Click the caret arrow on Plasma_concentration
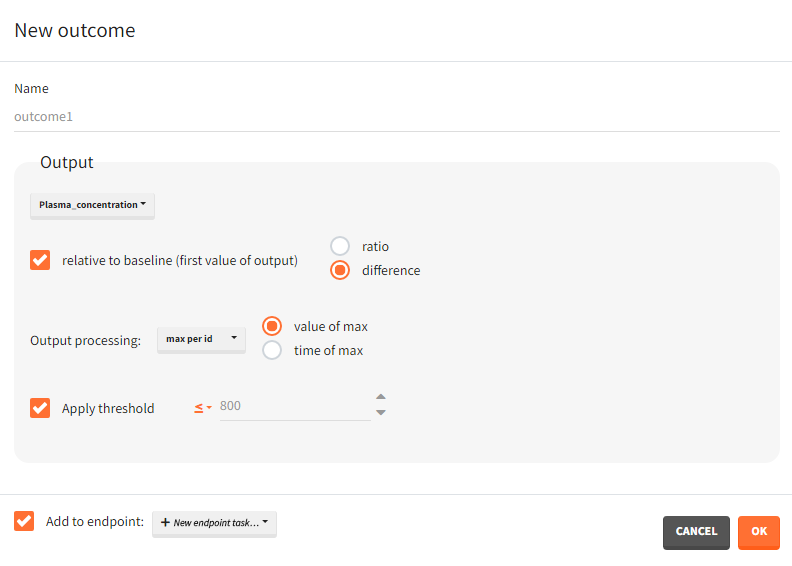Viewport: 792px width, 566px height. [144, 205]
